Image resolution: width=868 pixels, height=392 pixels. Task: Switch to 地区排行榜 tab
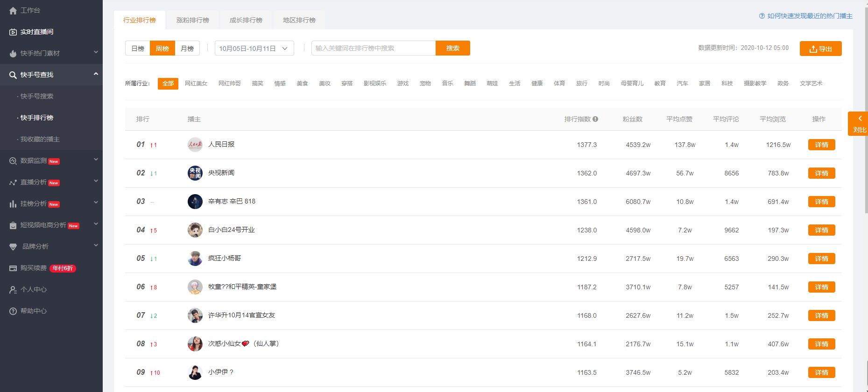click(x=299, y=20)
